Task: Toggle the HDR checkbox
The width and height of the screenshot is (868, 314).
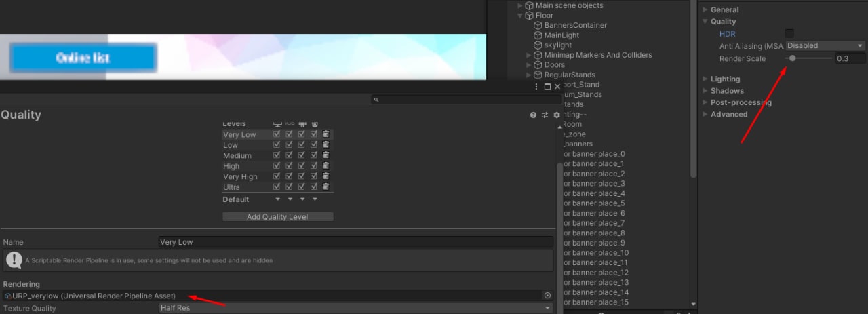Action: click(789, 33)
